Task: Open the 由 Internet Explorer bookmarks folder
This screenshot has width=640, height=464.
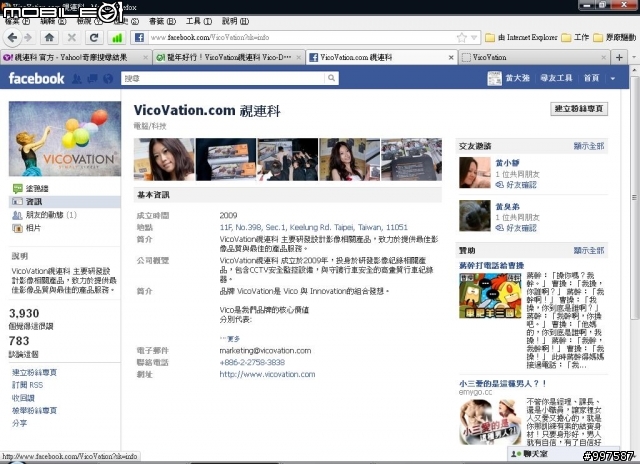Action: (x=521, y=38)
